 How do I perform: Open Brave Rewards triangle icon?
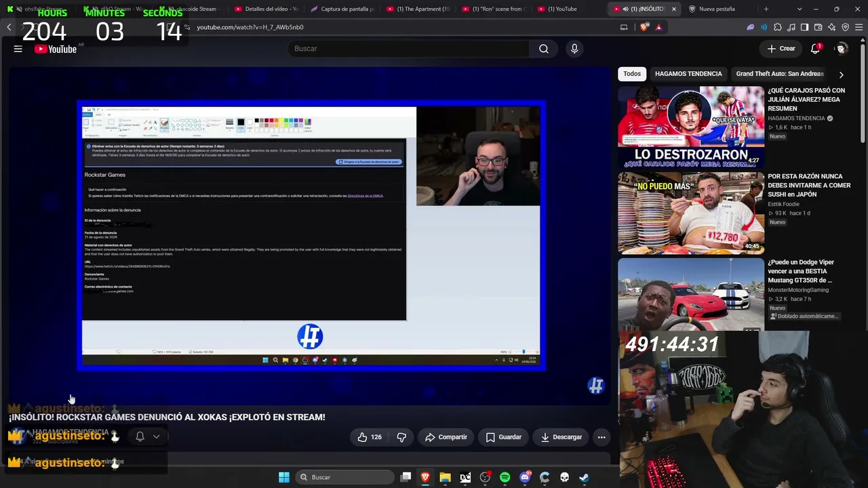(658, 27)
